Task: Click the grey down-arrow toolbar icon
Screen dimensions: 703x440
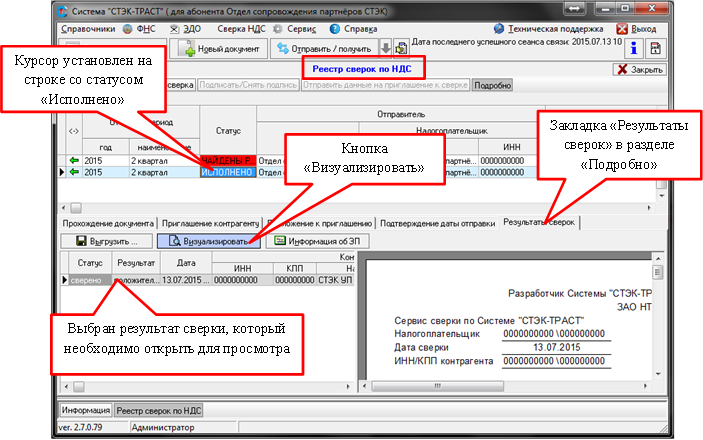Action: point(386,48)
